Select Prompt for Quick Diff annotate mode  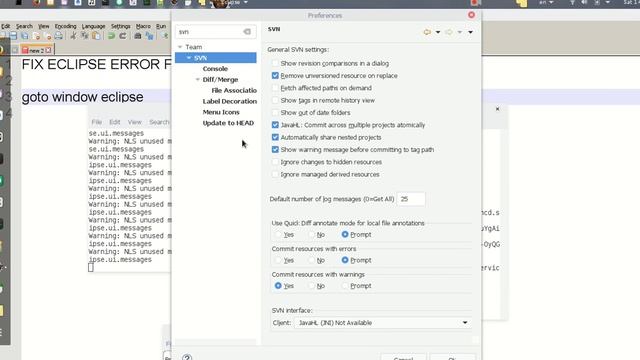(345, 234)
